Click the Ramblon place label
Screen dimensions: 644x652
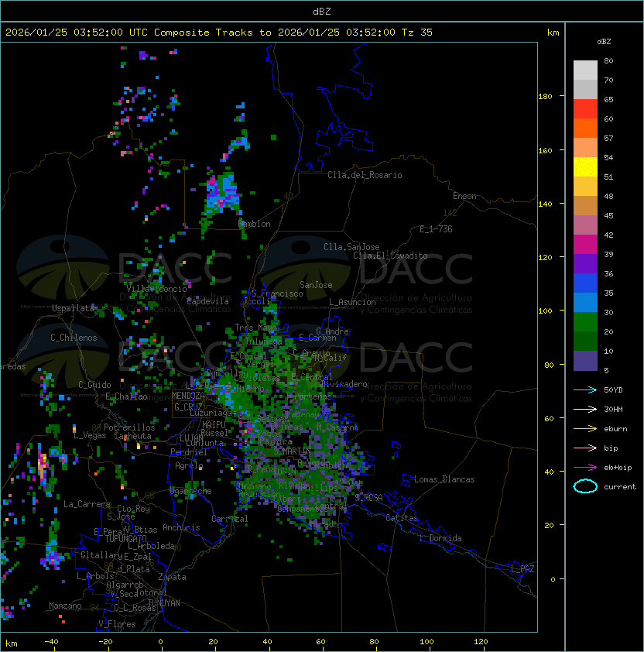pos(254,224)
